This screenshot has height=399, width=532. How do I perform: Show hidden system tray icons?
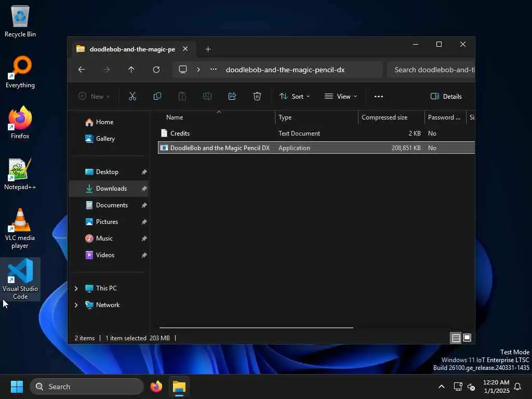(x=442, y=387)
